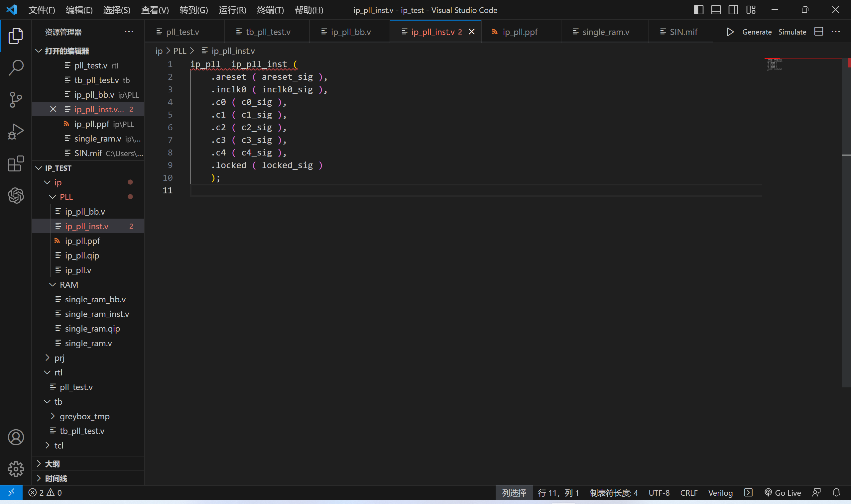Click the editor vertical scrollbar
851x504 pixels.
coord(846,223)
